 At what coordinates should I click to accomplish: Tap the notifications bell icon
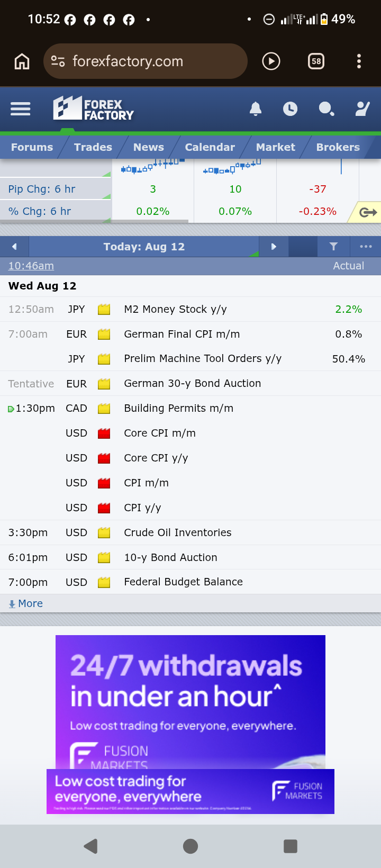(256, 108)
